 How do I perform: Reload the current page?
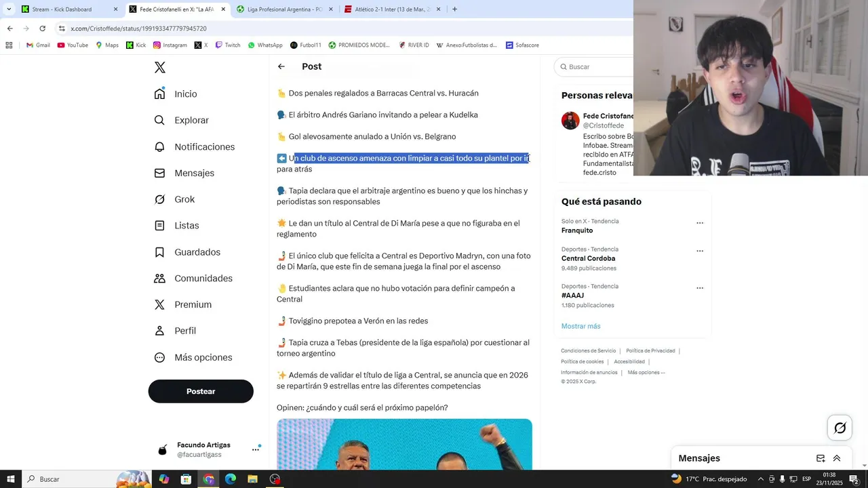coord(42,28)
